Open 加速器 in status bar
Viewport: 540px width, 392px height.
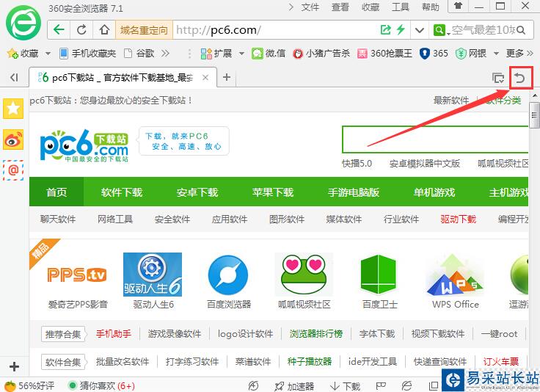(x=294, y=386)
